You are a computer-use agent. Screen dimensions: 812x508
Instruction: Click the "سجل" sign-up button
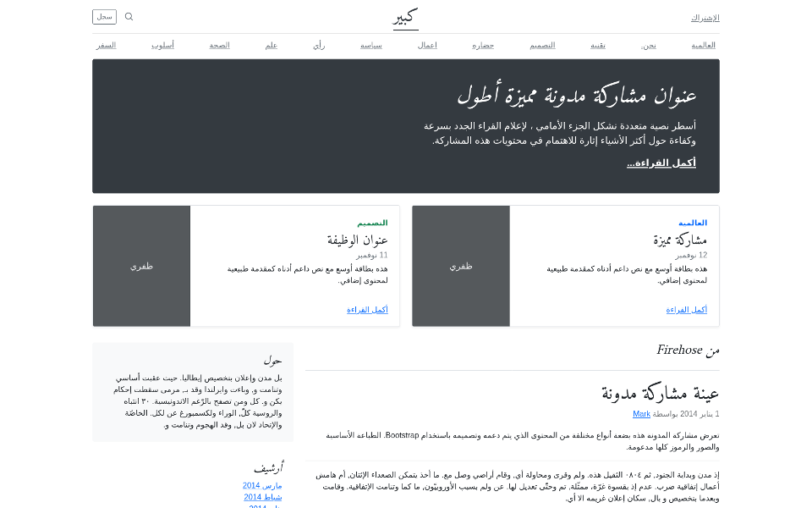pyautogui.click(x=103, y=16)
